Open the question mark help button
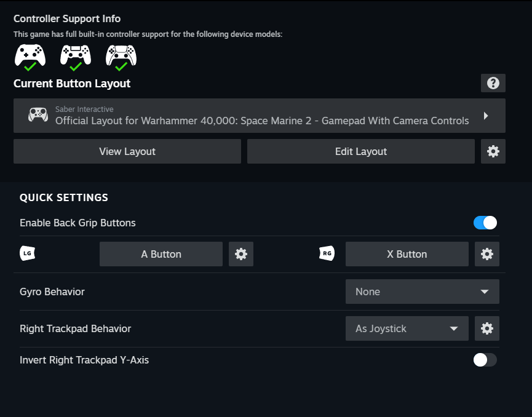The width and height of the screenshot is (532, 417). pyautogui.click(x=493, y=83)
